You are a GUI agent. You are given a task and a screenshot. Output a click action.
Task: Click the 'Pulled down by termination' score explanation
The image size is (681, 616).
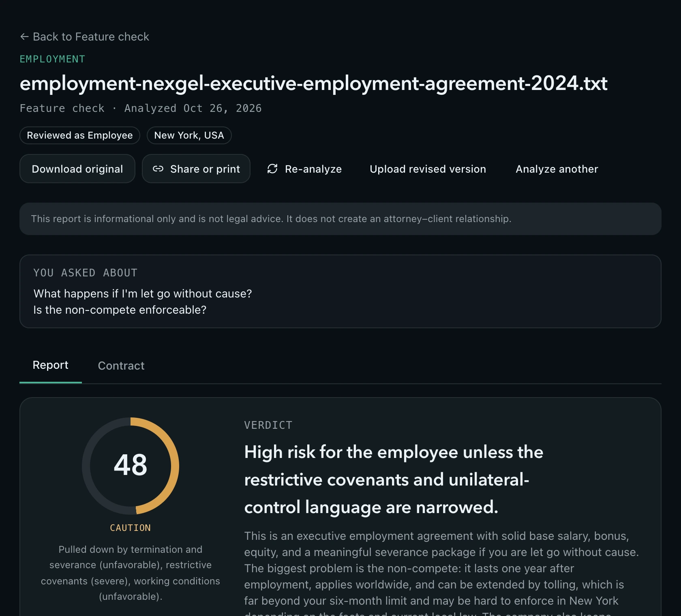[x=131, y=573]
